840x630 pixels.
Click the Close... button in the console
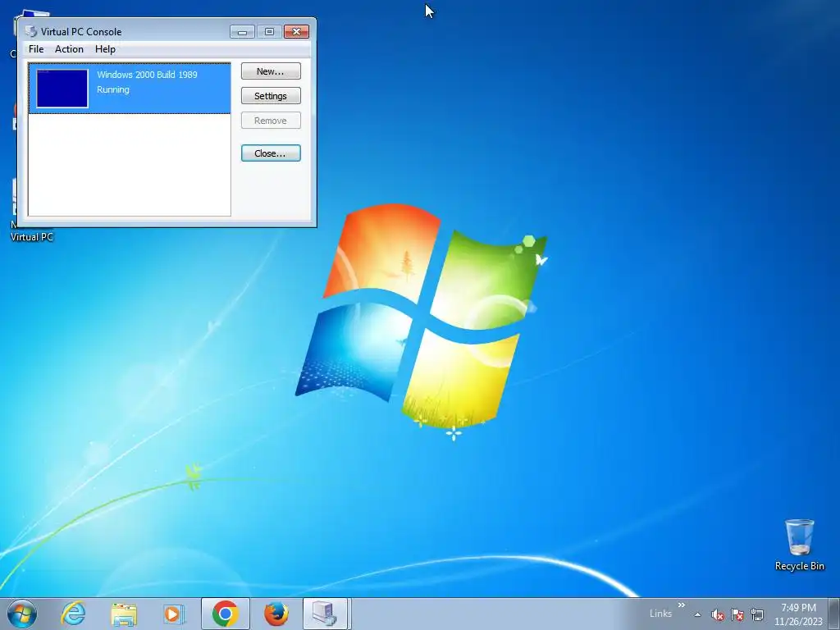click(x=271, y=153)
